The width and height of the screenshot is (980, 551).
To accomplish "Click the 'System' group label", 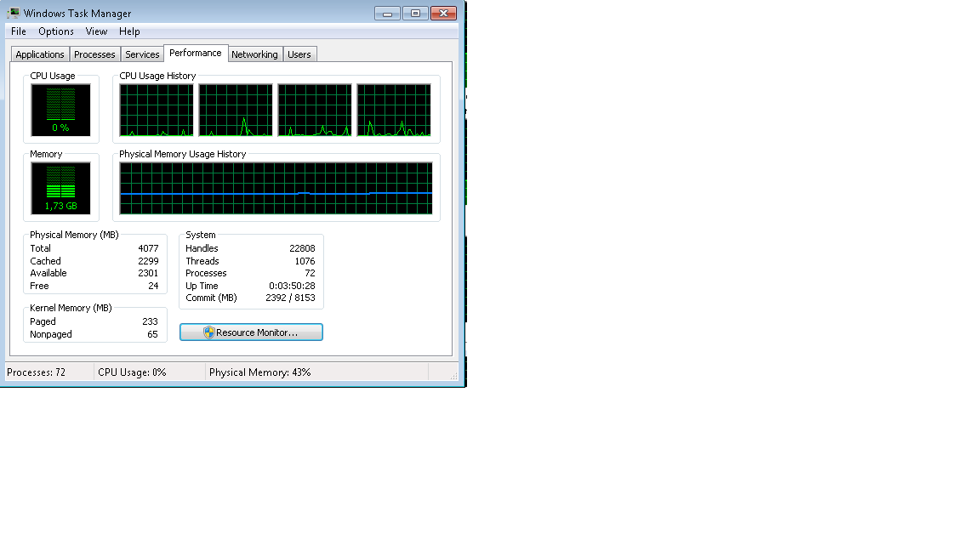I will [x=201, y=235].
